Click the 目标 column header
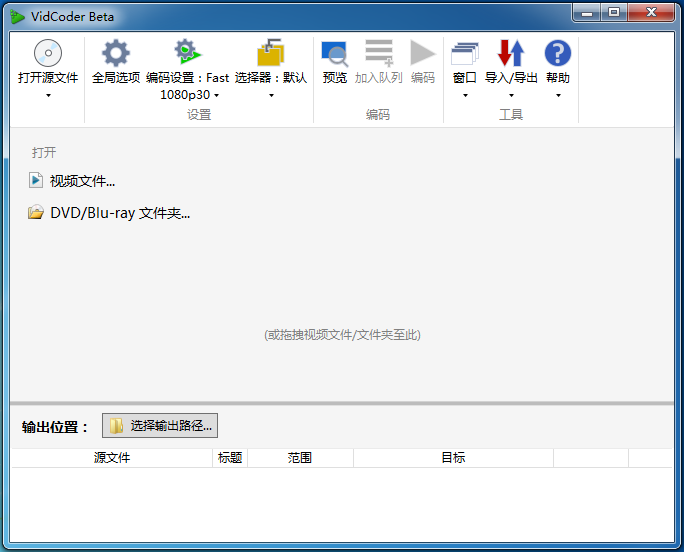 pos(453,458)
